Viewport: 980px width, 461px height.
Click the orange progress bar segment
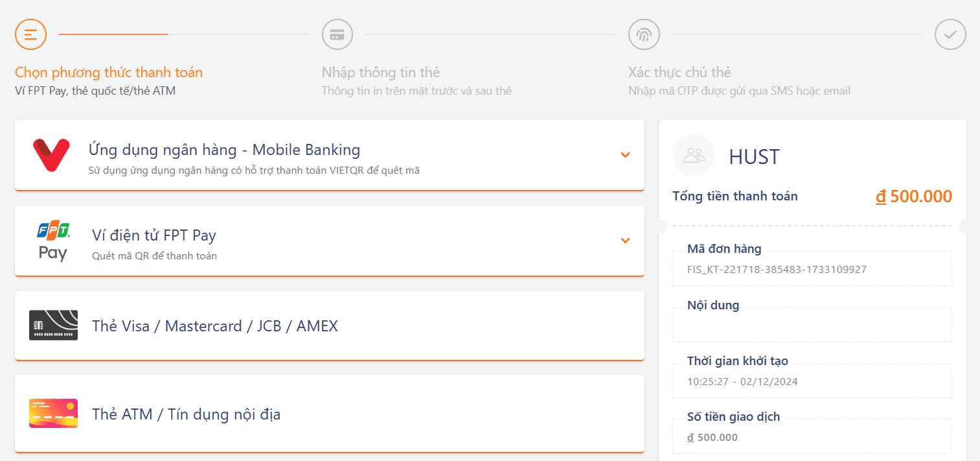point(114,34)
